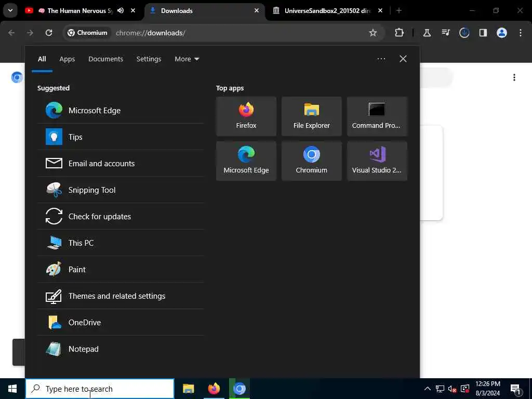The height and width of the screenshot is (399, 532).
Task: Open Firefox tile in Top apps
Action: pos(246,116)
